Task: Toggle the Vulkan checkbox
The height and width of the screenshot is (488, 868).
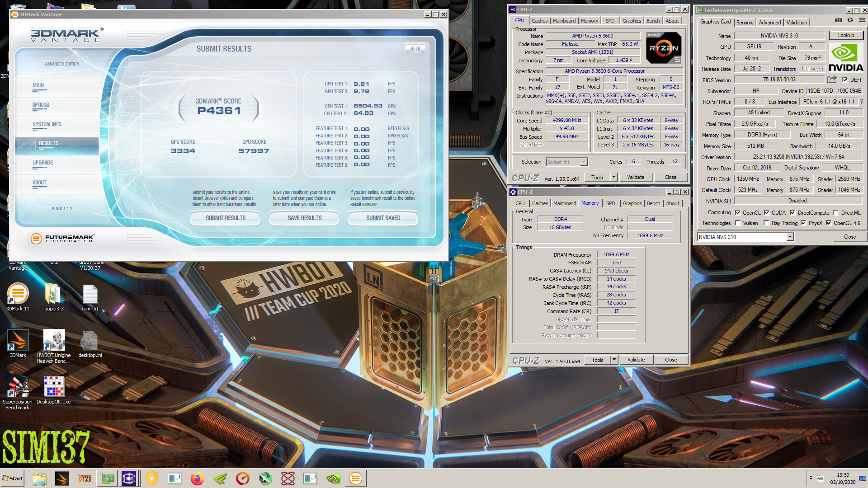Action: (x=738, y=223)
